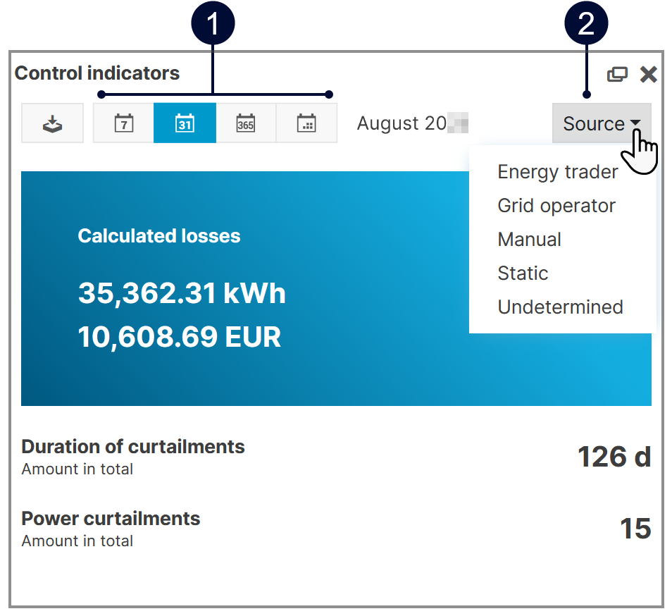
Task: Click Power curtailments label
Action: coord(111,519)
